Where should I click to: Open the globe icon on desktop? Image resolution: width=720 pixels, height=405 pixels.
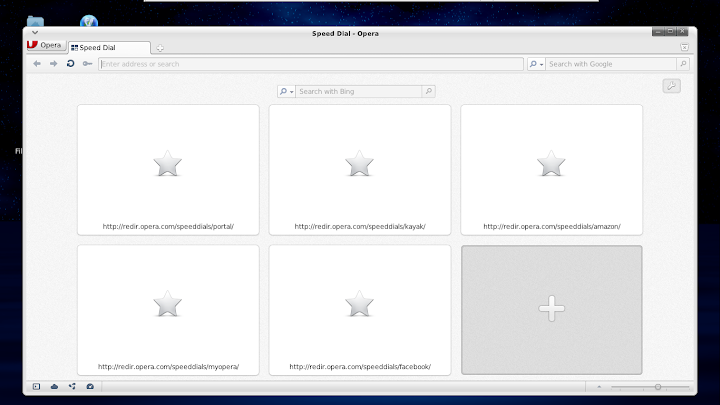pos(89,21)
